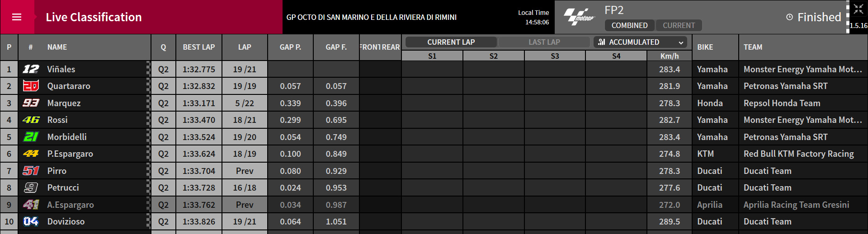Click the S4 sector column header

coord(616,56)
